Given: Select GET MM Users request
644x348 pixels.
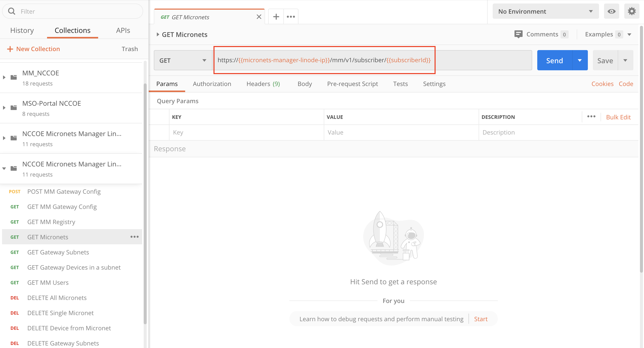Looking at the screenshot, I should 72,282.
